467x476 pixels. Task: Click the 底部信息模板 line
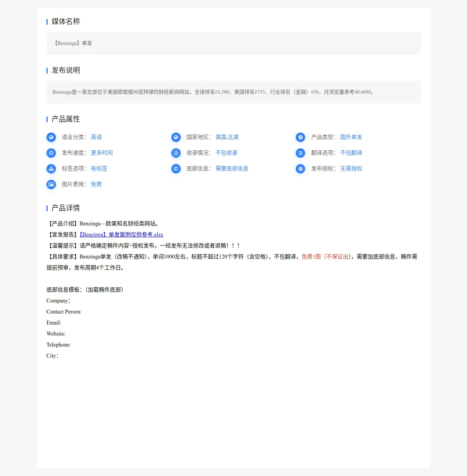pos(86,290)
